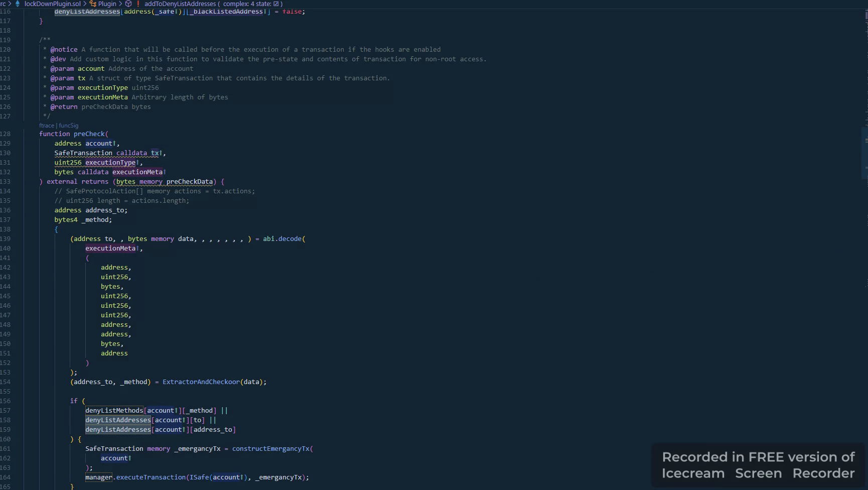Click the red exclamation mark in breadcrumbs

pos(138,4)
